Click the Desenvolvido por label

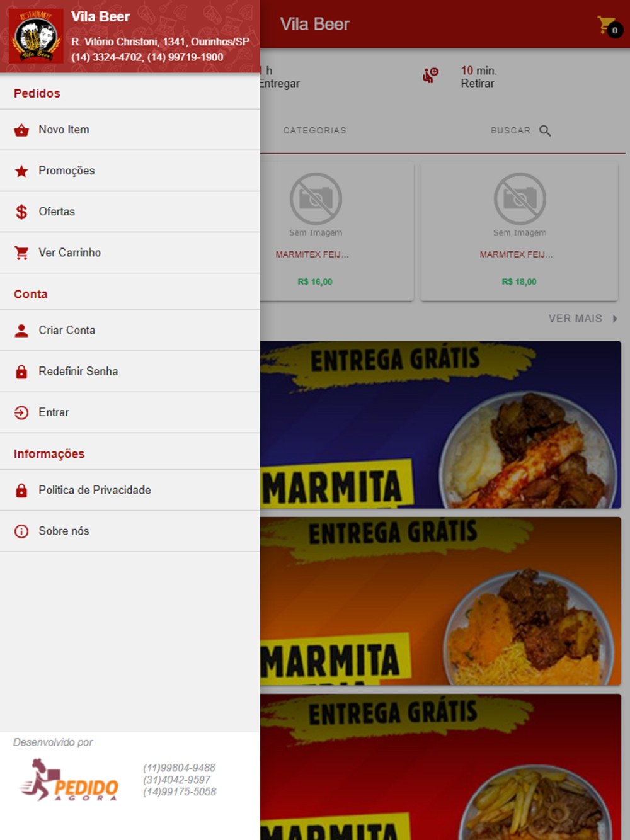tap(53, 742)
